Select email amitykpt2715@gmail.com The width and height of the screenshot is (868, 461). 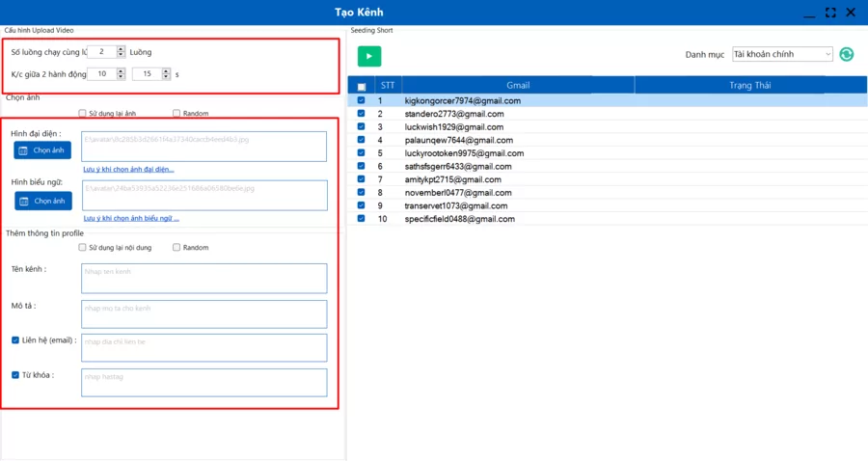pos(453,179)
